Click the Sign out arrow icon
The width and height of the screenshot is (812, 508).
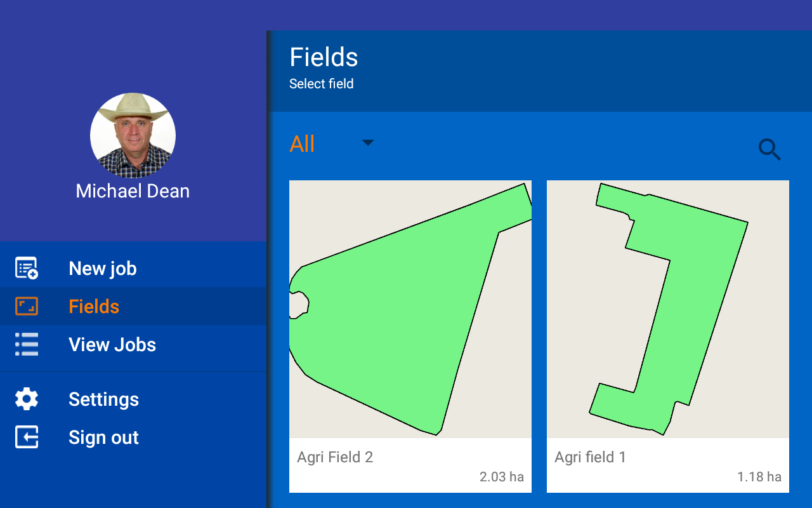(x=27, y=437)
